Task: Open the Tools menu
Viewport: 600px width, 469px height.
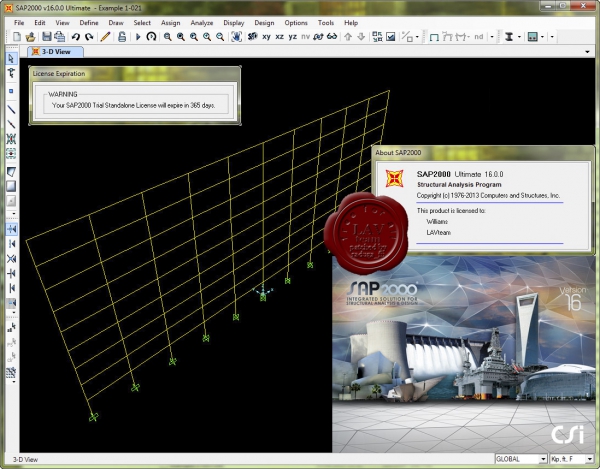Action: coord(326,23)
